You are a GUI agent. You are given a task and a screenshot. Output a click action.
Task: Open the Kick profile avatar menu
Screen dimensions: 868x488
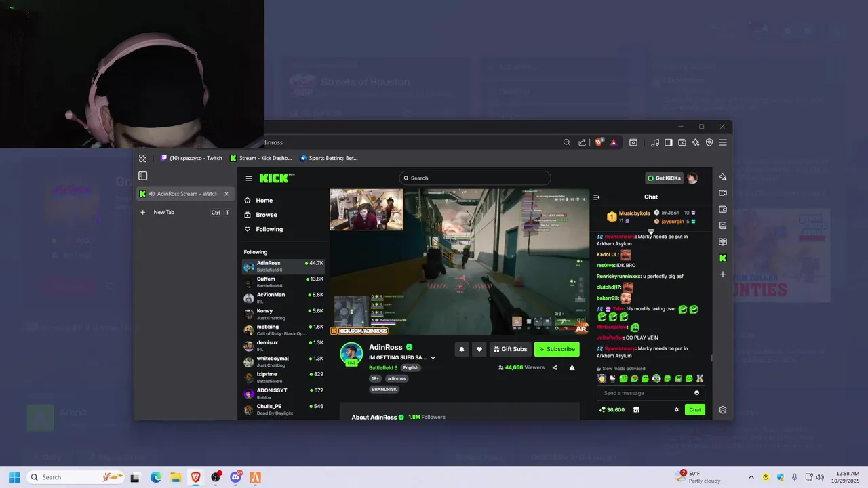[692, 178]
